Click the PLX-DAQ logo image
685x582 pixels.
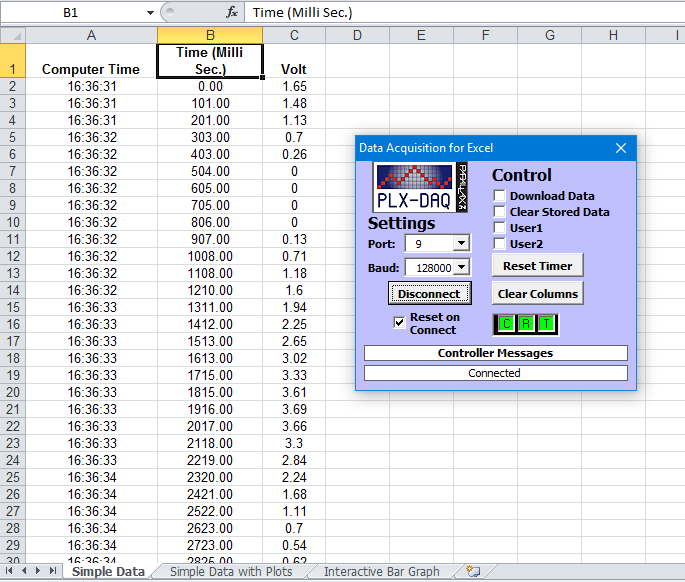[x=420, y=187]
